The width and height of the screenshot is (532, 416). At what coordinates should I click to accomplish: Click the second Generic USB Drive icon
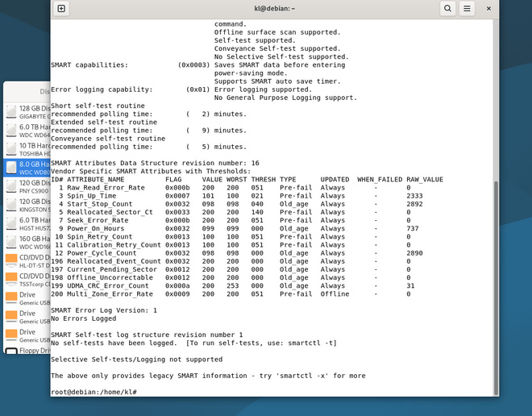point(11,317)
